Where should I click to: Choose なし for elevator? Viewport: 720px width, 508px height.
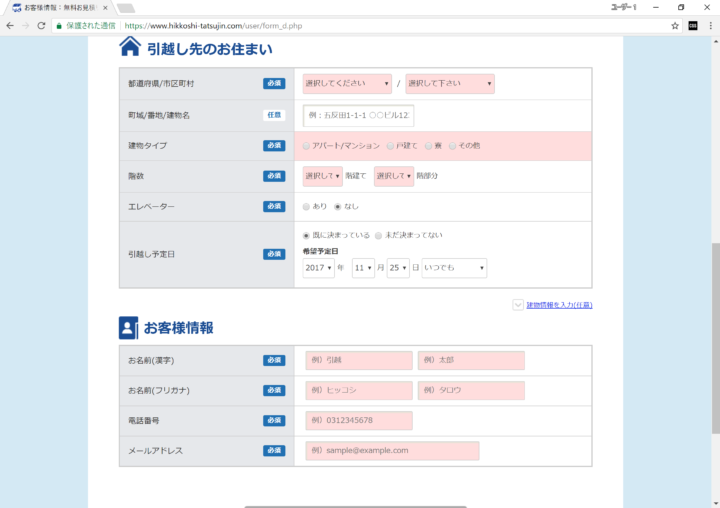(x=338, y=207)
